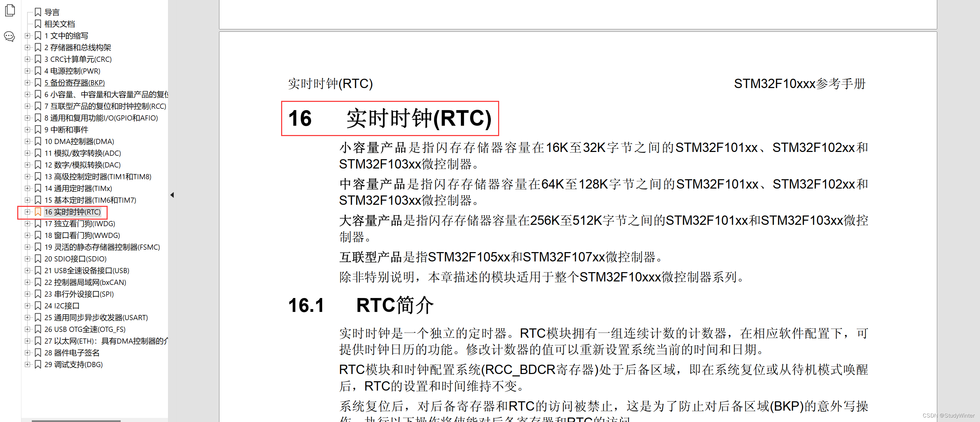Click bookmark icon of 29 调试支持(DBG)
Screen dimensions: 980x422
pyautogui.click(x=38, y=364)
